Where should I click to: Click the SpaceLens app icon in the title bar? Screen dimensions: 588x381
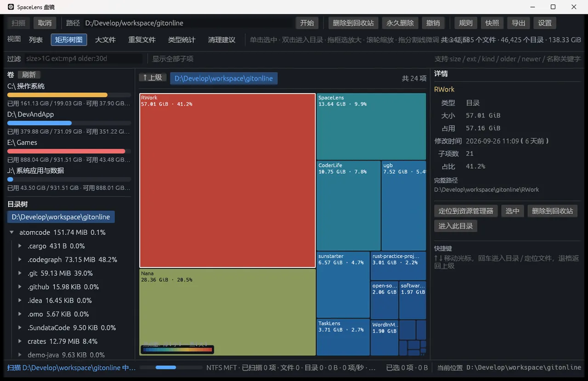pos(11,7)
